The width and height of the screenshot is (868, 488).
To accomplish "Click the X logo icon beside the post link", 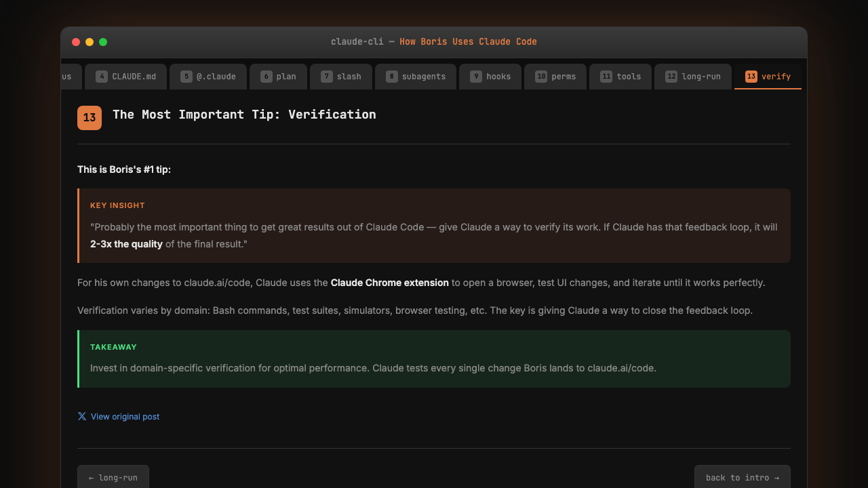I will click(82, 416).
